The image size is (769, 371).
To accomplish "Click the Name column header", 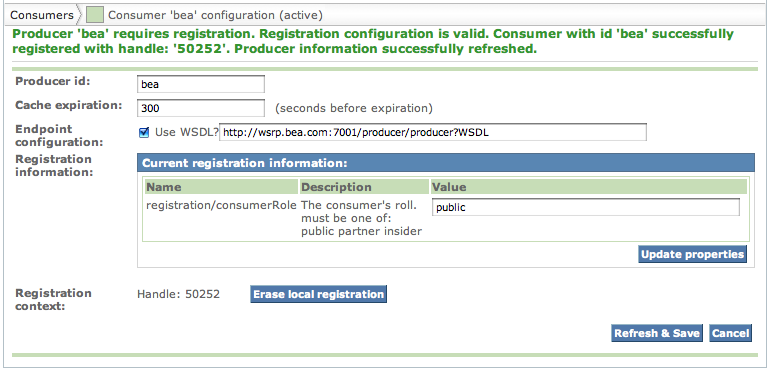I will tap(221, 187).
